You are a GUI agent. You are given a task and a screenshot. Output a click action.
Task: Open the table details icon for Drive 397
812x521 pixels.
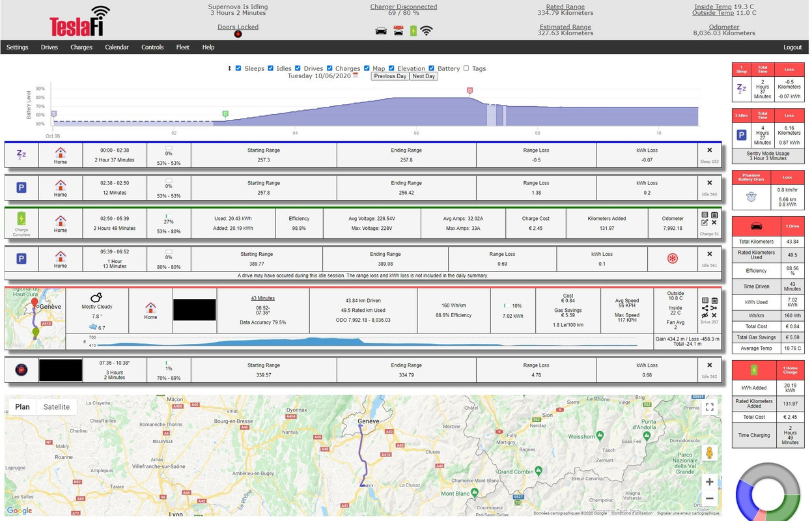705,300
